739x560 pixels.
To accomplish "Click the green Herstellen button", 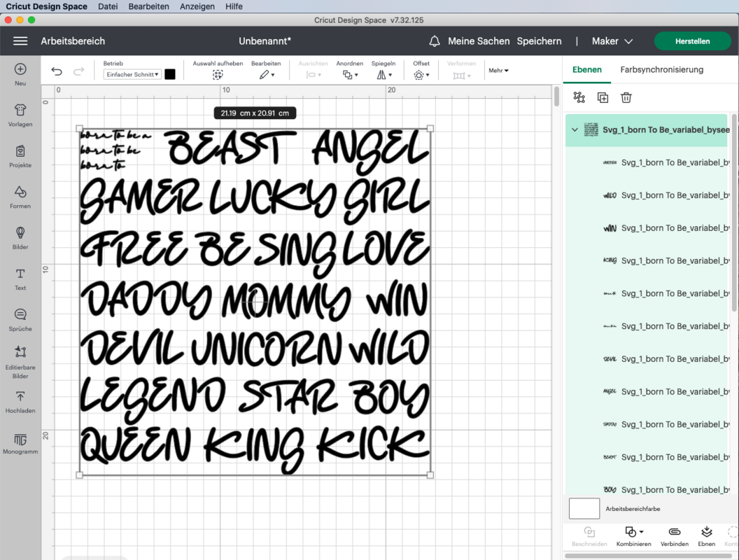I will click(692, 41).
